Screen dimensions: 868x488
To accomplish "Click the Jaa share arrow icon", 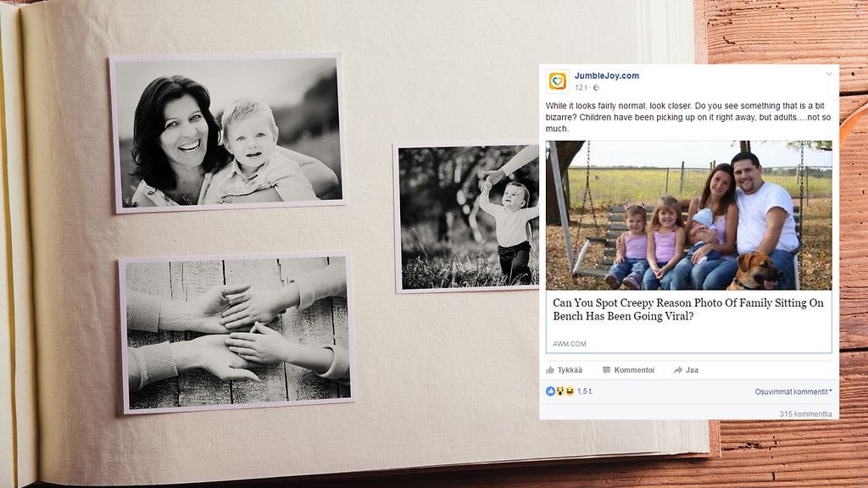I will (677, 370).
